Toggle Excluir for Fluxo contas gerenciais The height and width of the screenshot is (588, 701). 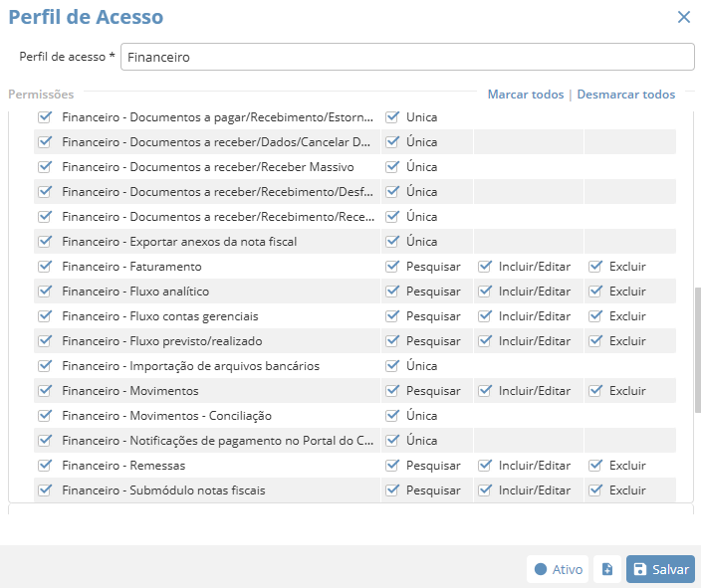[595, 316]
